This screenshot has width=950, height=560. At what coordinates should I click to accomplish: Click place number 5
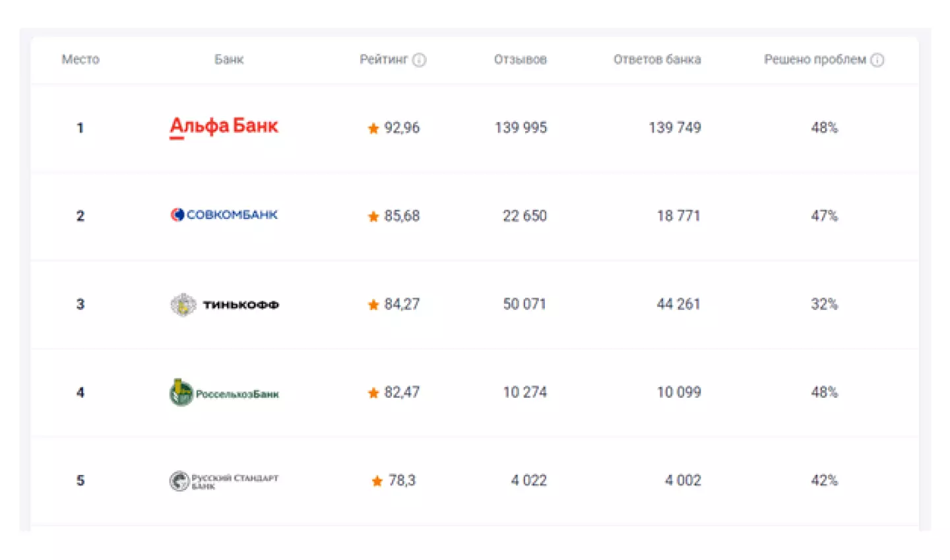80,480
